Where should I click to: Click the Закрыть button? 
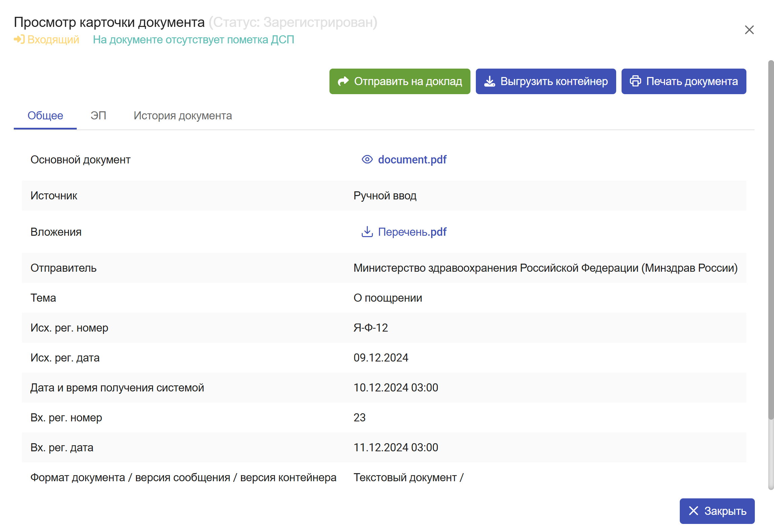(x=717, y=511)
